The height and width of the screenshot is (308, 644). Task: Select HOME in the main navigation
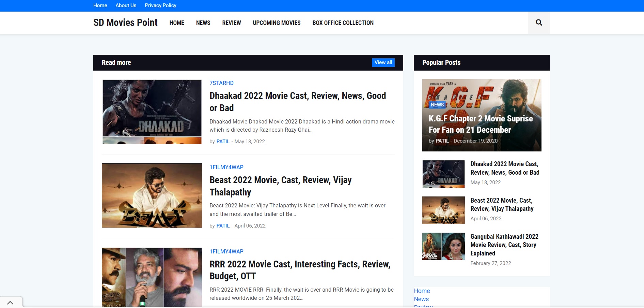(177, 23)
